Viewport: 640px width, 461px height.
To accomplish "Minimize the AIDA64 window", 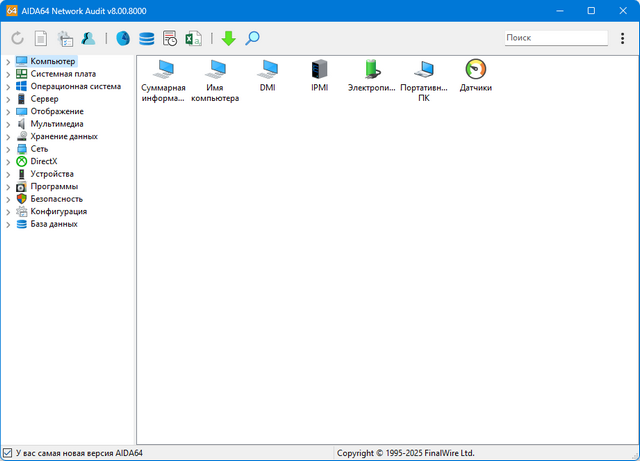I will pos(560,11).
